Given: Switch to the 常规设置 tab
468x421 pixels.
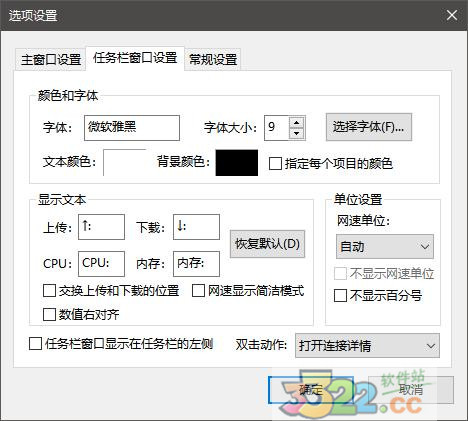Looking at the screenshot, I should click(213, 60).
